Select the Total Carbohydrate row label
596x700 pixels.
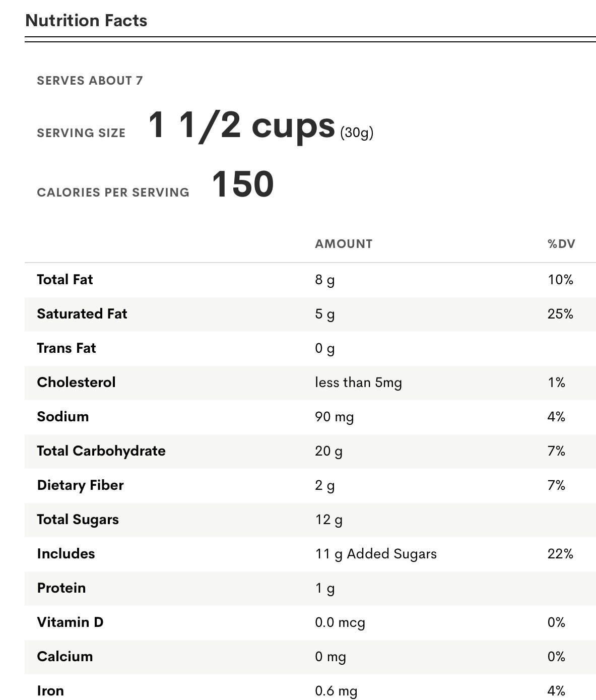point(101,451)
